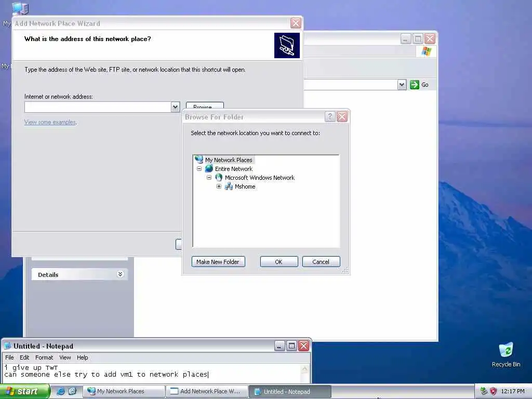Click the Go arrow in address bar

coord(414,85)
